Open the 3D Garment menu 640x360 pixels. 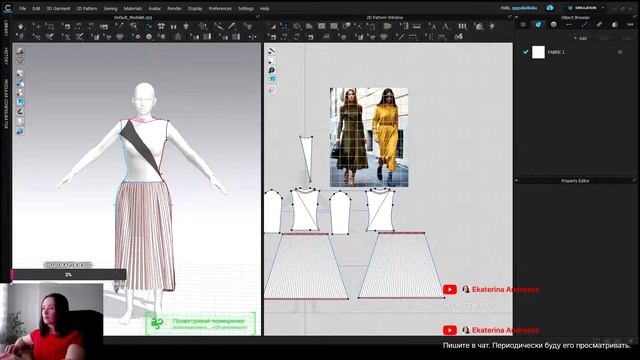click(58, 8)
